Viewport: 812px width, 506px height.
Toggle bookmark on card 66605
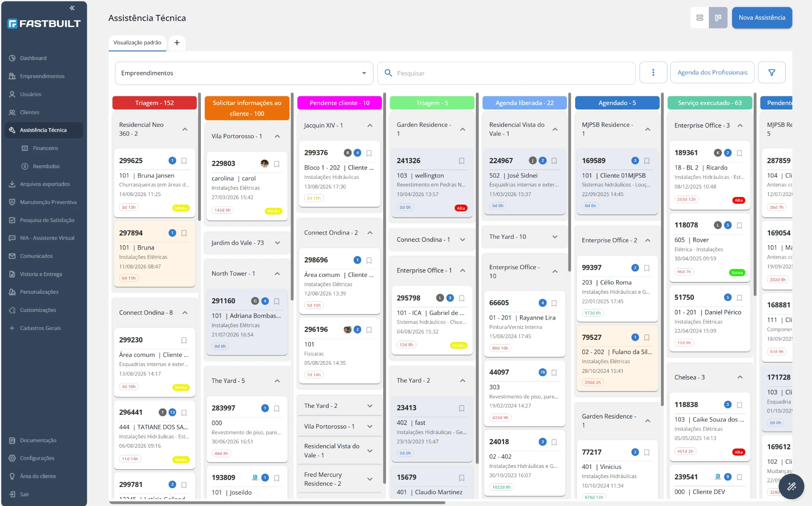554,303
